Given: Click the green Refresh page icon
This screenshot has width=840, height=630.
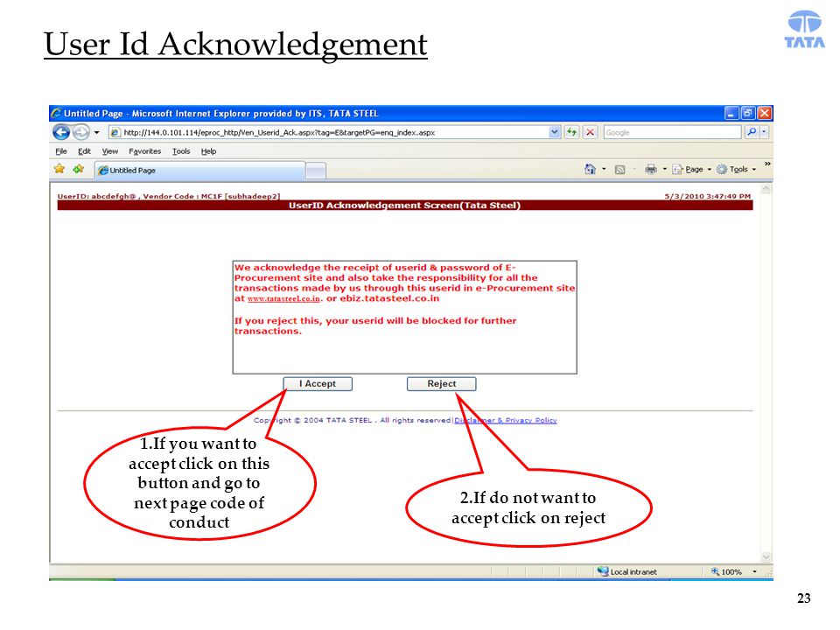Looking at the screenshot, I should pos(572,132).
